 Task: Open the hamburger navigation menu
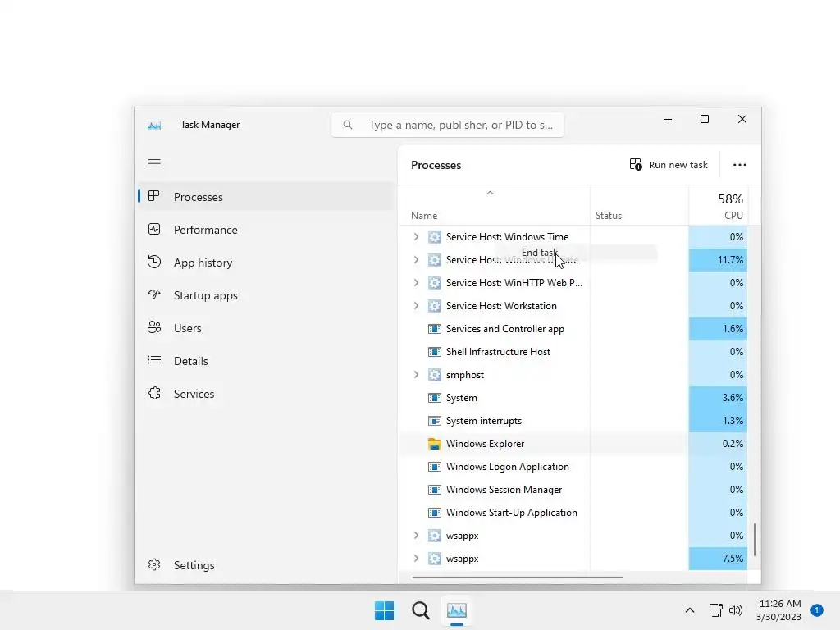tap(154, 163)
